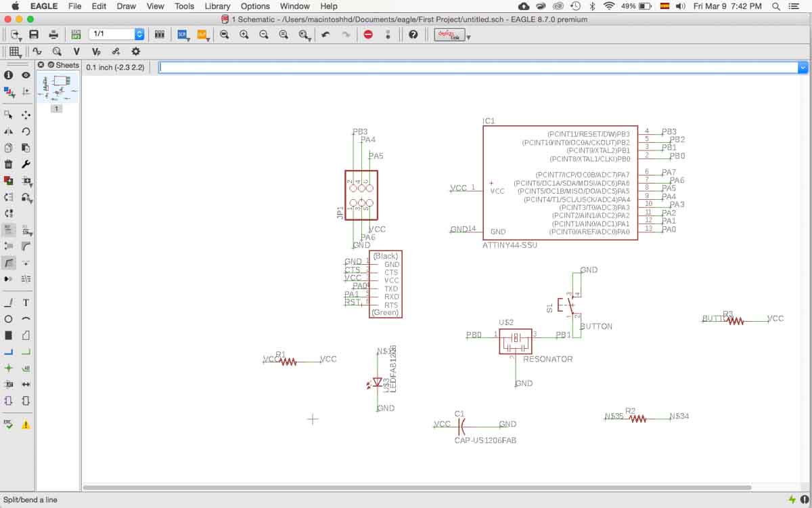
Task: Toggle the Show eye tool
Action: coord(26,75)
